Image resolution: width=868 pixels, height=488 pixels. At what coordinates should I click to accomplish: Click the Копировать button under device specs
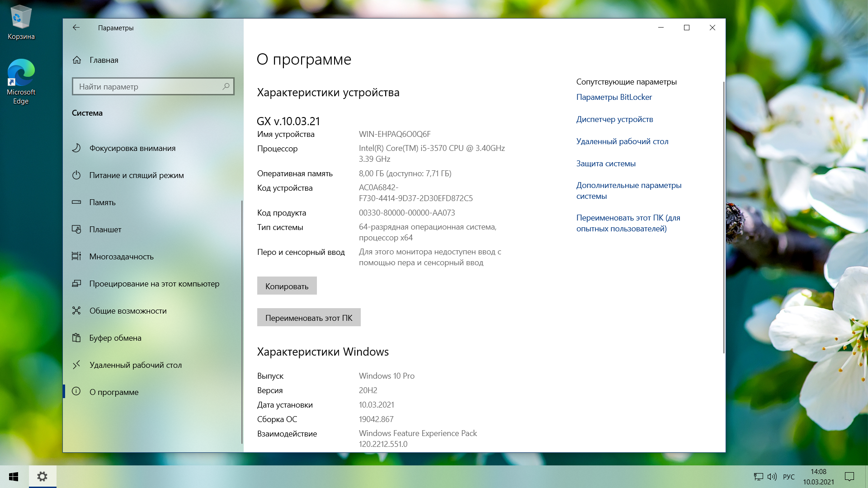point(287,286)
